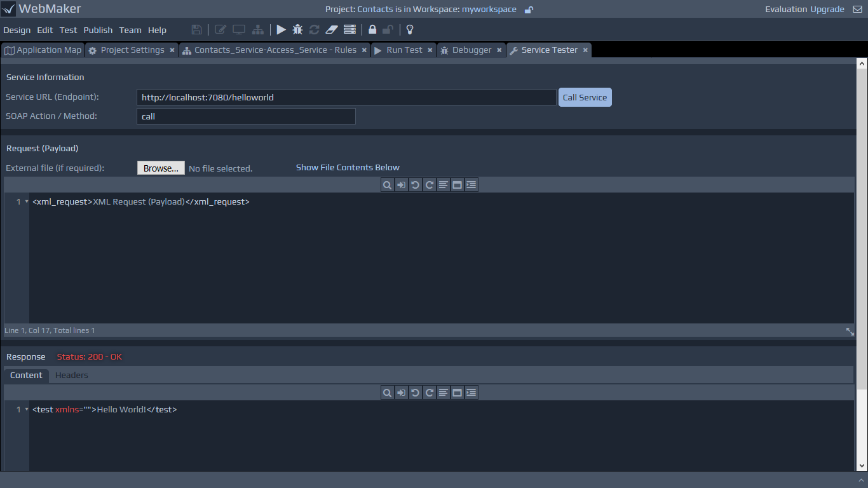This screenshot has height=488, width=868.
Task: Search in the Request editor
Action: [387, 185]
